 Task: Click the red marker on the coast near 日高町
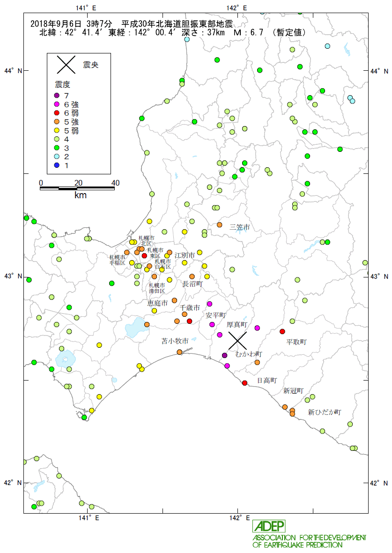(x=244, y=383)
